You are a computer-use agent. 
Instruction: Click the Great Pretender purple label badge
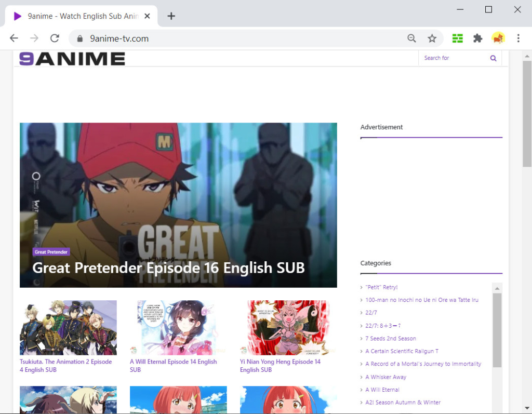click(51, 251)
